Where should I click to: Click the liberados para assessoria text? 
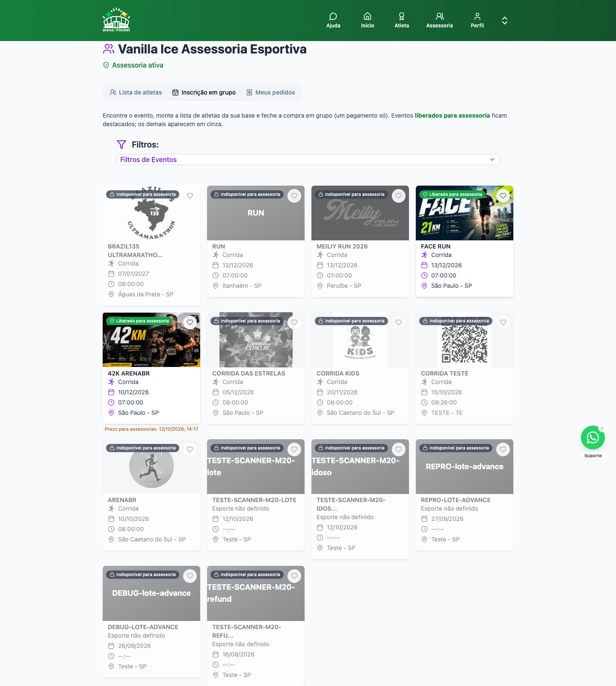(452, 115)
